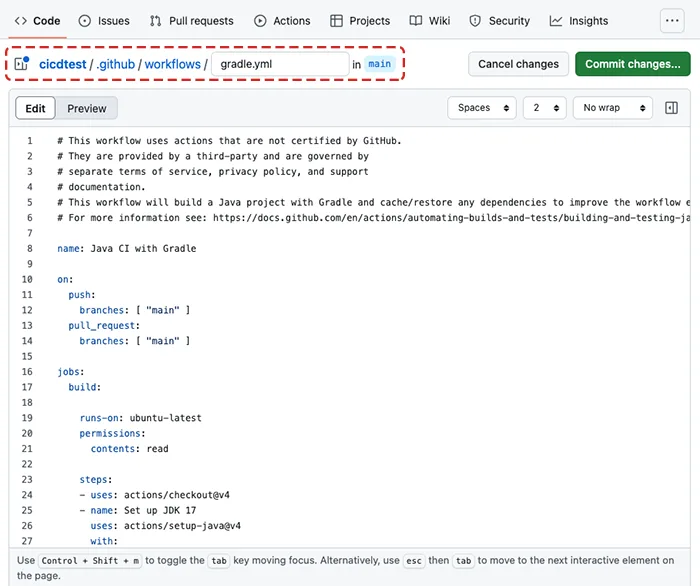Open the Issues tab
Viewport: 700px width, 586px height.
click(x=104, y=21)
